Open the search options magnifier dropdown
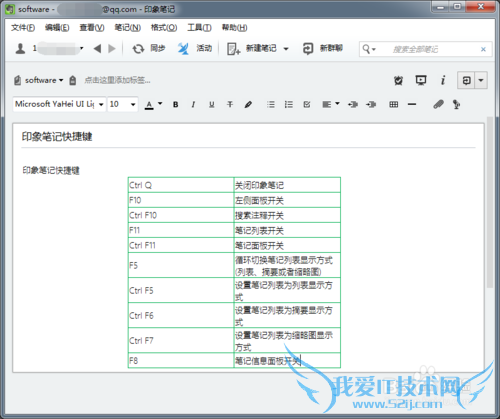500x419 pixels. click(369, 49)
